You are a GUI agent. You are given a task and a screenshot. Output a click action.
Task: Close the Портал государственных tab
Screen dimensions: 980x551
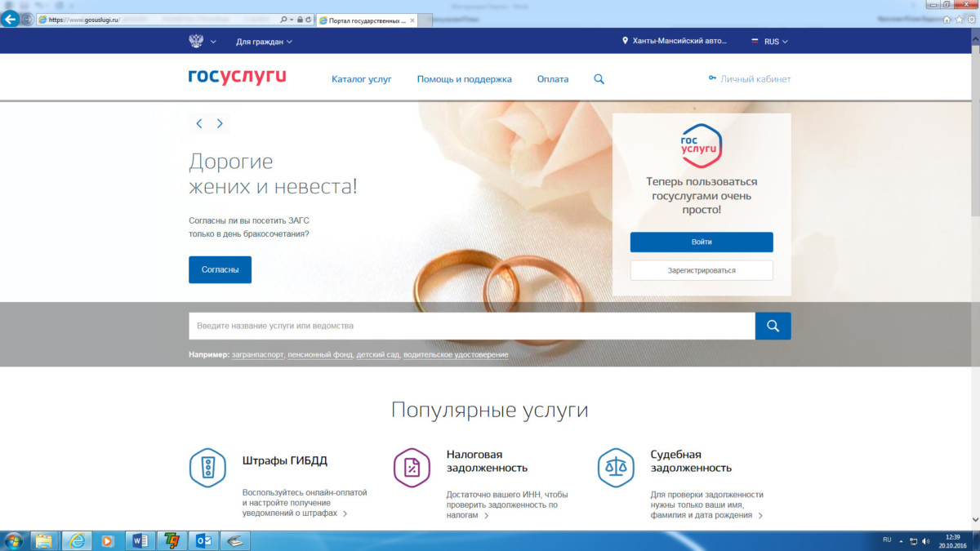point(412,20)
